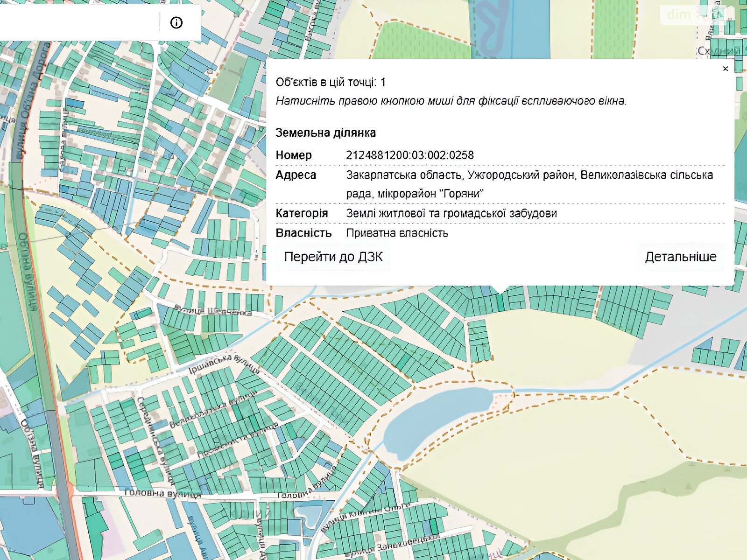Click the info icon beside the search box
The height and width of the screenshot is (560, 747).
[176, 22]
